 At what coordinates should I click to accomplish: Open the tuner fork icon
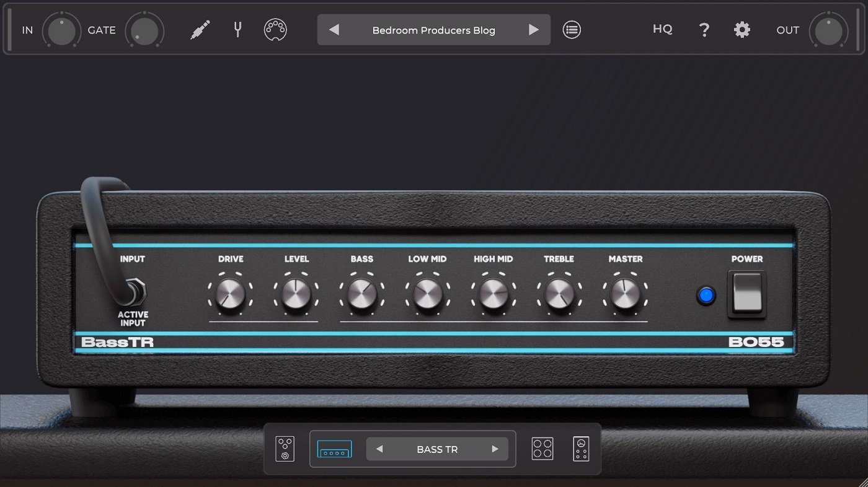[237, 29]
